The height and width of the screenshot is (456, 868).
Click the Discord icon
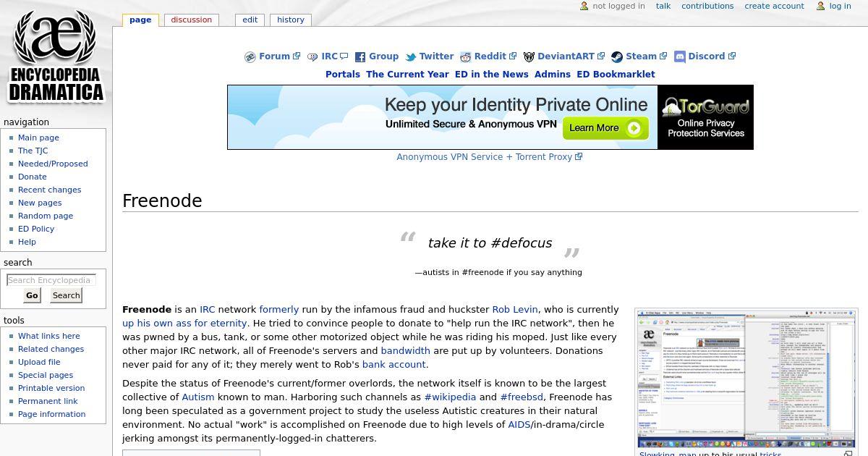(x=679, y=57)
